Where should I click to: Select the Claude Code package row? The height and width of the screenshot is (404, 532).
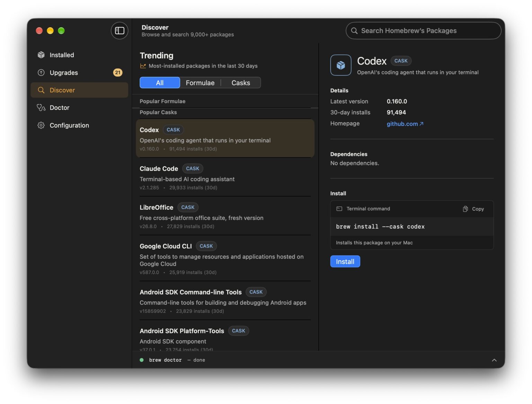pyautogui.click(x=225, y=177)
